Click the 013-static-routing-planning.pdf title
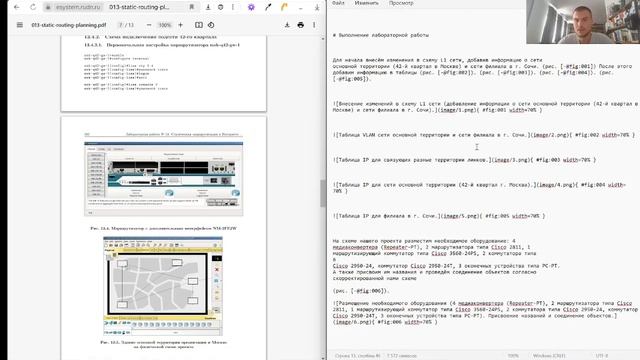640x360 pixels. coord(69,25)
